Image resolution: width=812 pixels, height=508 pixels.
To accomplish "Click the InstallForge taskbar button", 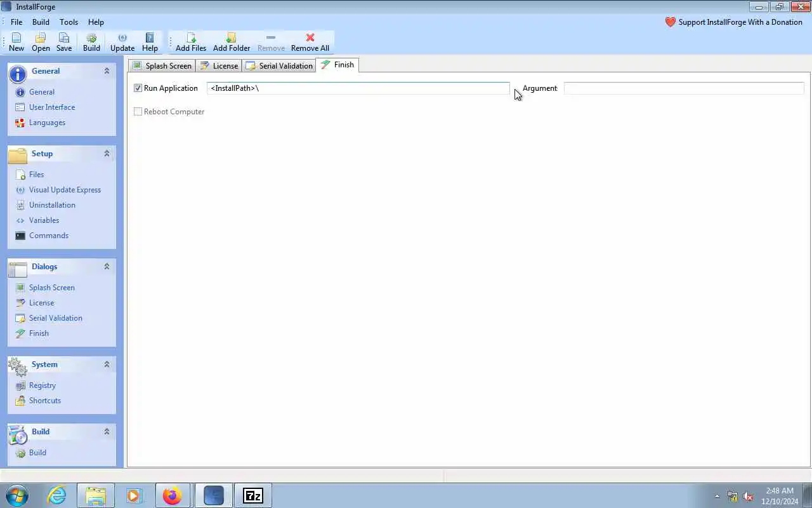I will click(x=214, y=495).
